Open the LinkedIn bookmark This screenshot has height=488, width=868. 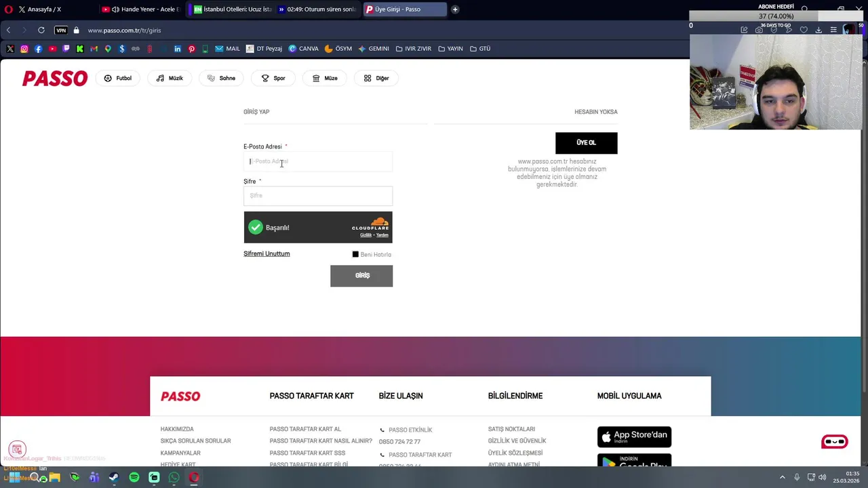click(178, 49)
